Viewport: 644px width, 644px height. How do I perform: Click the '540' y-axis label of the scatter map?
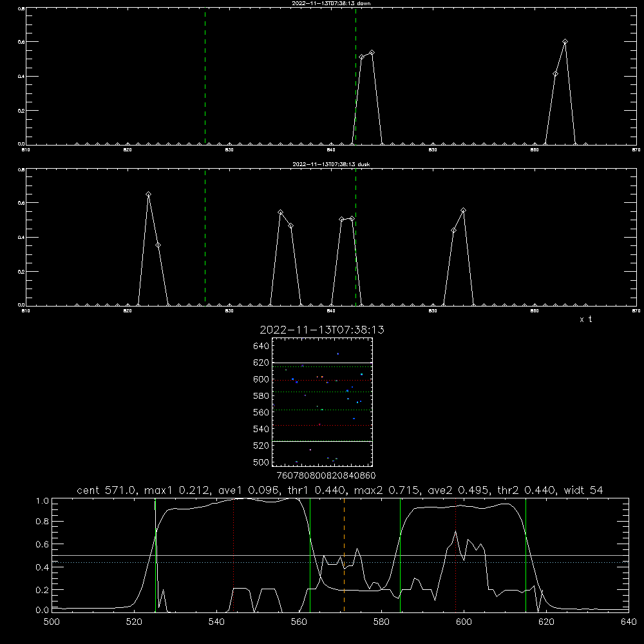[261, 429]
